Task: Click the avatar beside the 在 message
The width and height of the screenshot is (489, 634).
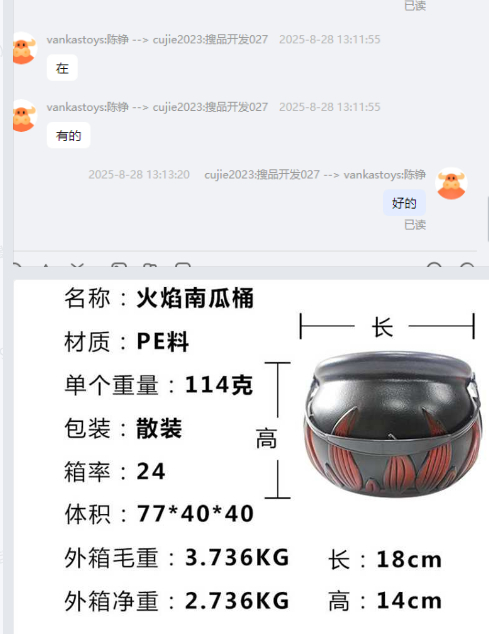Action: pyautogui.click(x=23, y=48)
